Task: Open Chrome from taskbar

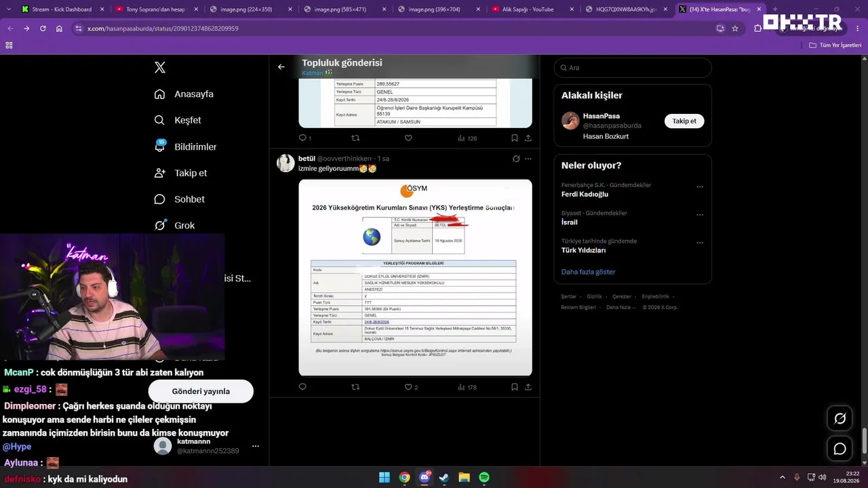Action: [x=405, y=477]
